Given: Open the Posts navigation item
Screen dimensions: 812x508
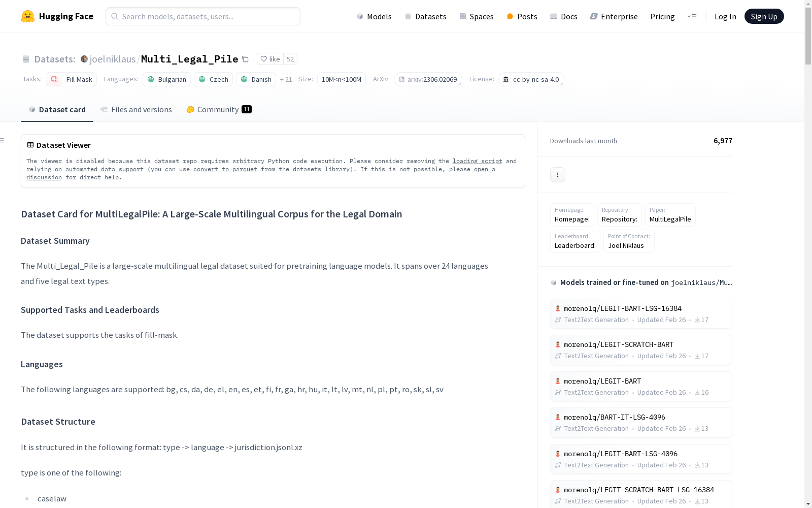Looking at the screenshot, I should point(522,16).
